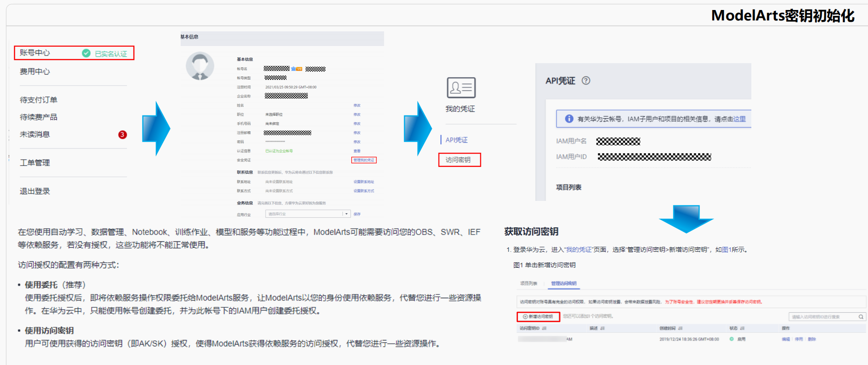Click 修改 link for 注册邮箱

357,133
